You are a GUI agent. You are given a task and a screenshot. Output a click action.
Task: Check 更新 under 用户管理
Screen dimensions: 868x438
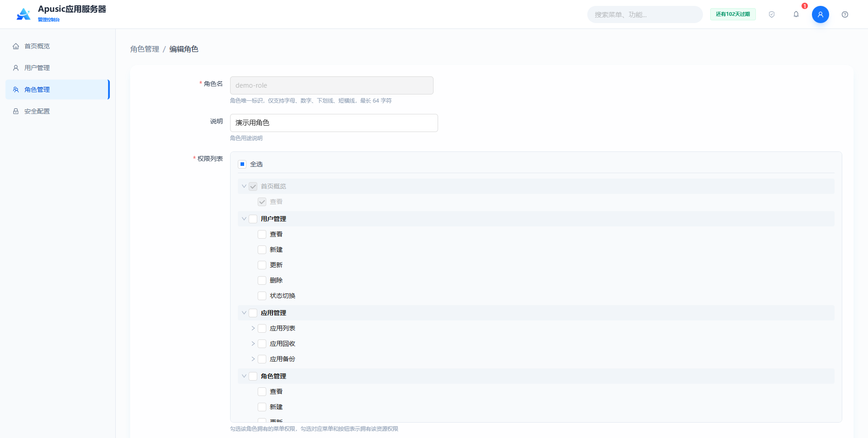point(262,265)
